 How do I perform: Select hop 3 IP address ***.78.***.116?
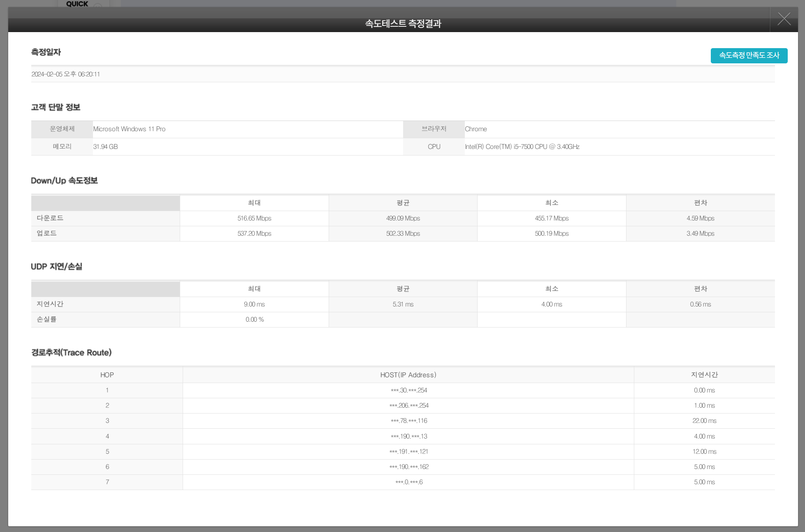pos(409,421)
